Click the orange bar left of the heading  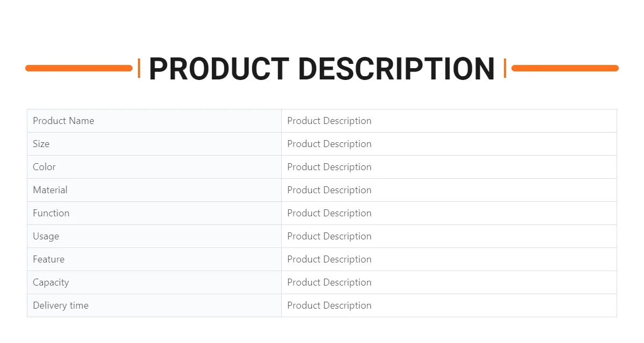[79, 68]
